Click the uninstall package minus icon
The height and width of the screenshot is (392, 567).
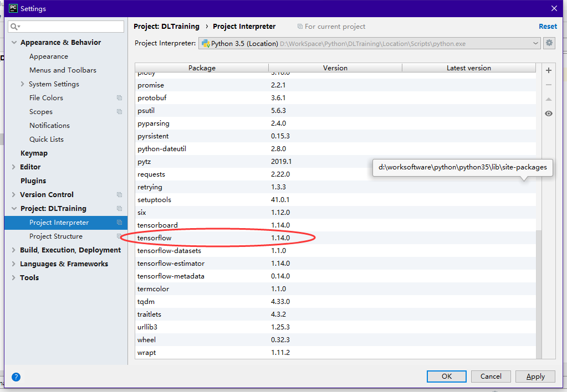point(549,85)
